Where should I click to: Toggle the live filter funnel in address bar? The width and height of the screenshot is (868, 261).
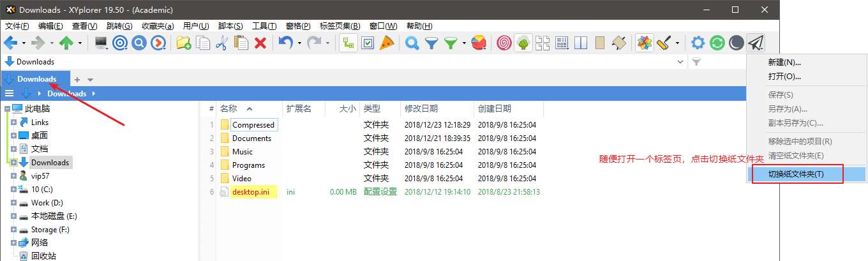[x=697, y=62]
